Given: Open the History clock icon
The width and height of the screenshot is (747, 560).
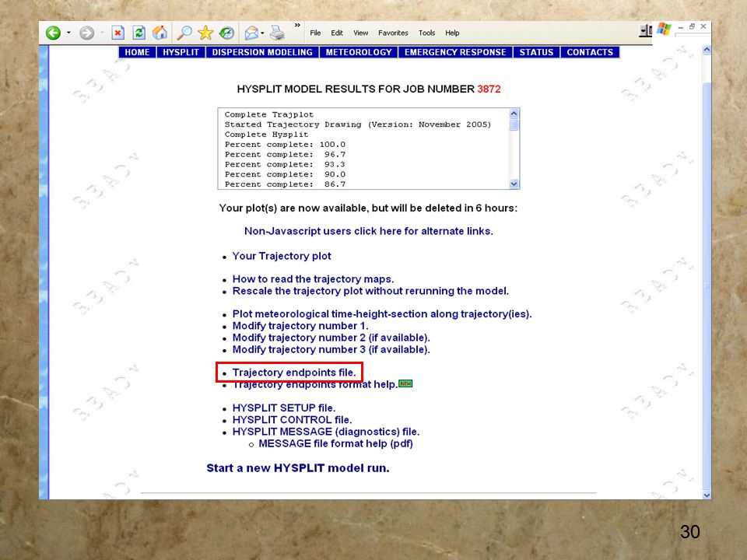Looking at the screenshot, I should [226, 33].
